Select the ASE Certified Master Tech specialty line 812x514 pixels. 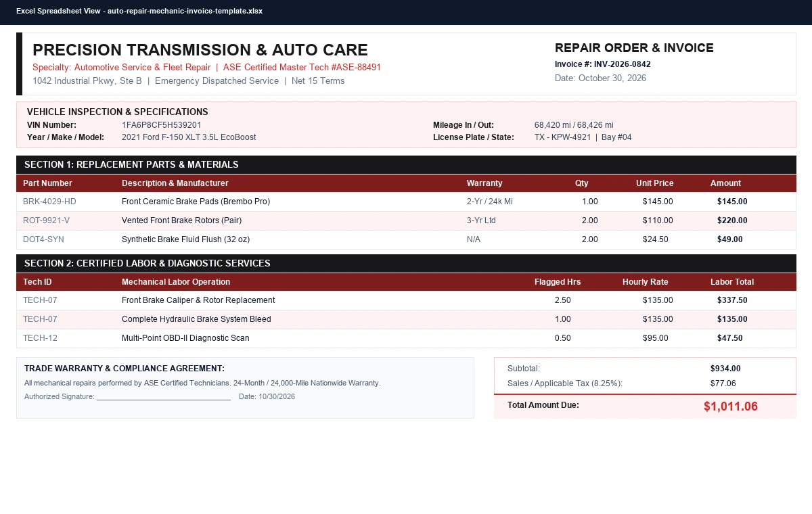coord(206,68)
